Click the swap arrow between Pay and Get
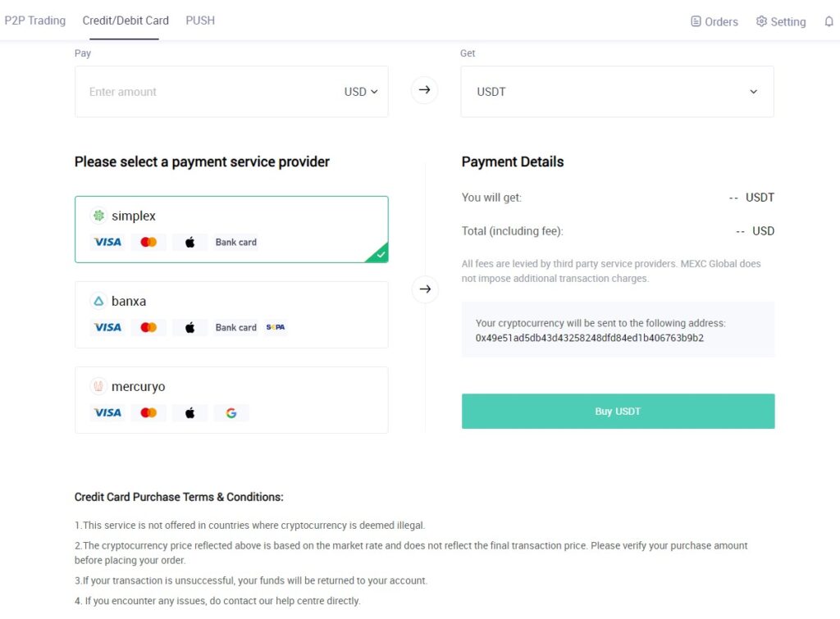 [x=424, y=90]
